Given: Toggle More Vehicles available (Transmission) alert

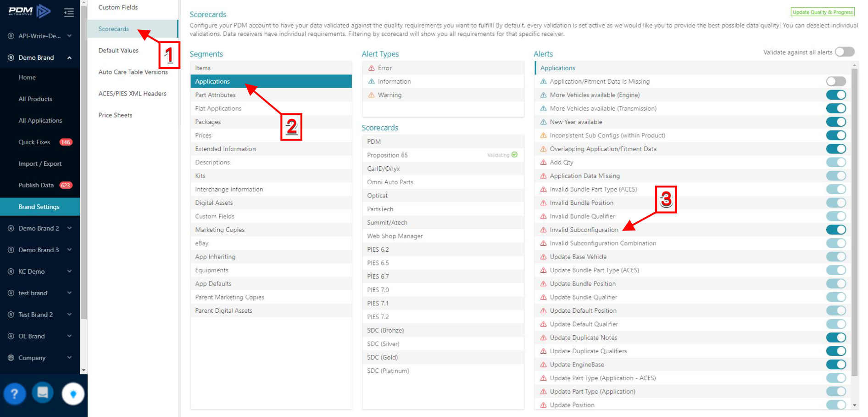Looking at the screenshot, I should pyautogui.click(x=836, y=108).
